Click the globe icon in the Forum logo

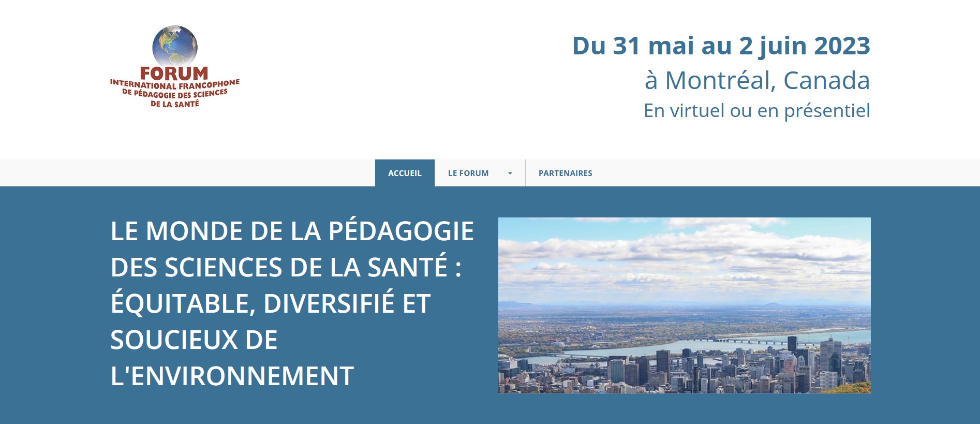pyautogui.click(x=174, y=46)
